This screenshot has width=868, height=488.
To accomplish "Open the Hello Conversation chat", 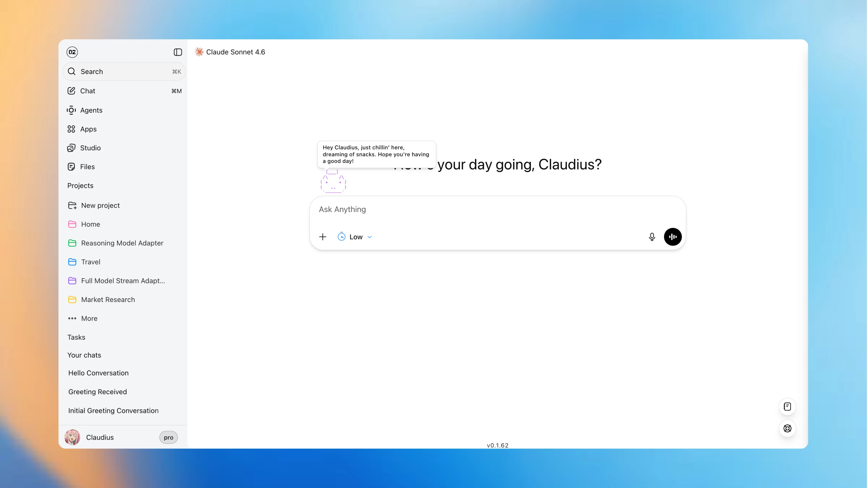I will click(x=98, y=373).
